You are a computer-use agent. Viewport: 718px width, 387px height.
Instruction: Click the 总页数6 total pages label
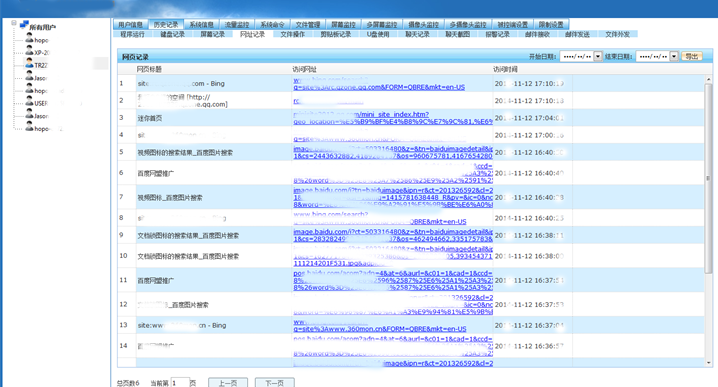(128, 383)
